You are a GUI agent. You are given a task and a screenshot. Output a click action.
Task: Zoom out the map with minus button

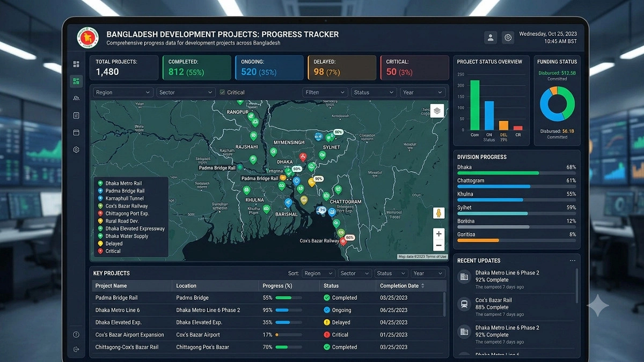pyautogui.click(x=438, y=246)
